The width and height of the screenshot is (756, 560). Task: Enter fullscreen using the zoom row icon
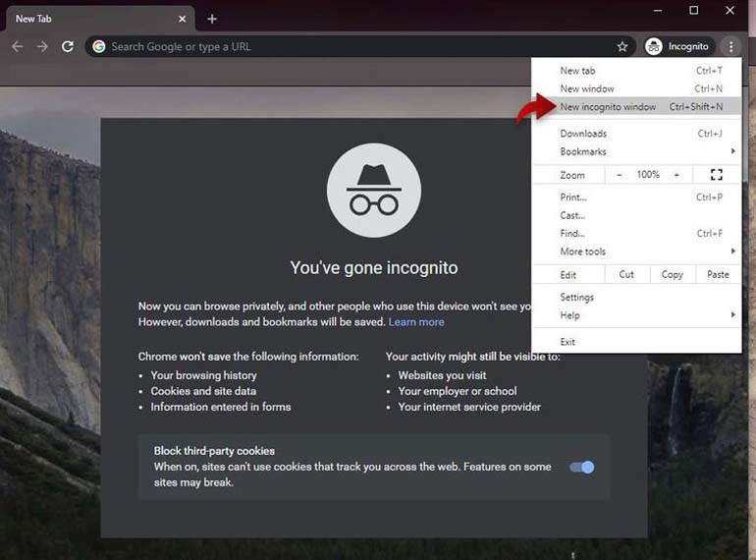(716, 175)
